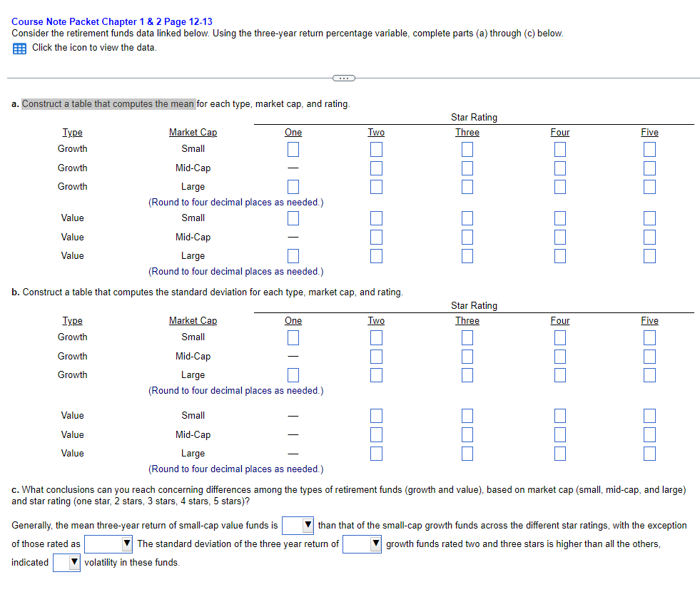700x607 pixels.
Task: Select std dev Value Large Four-star field
Action: 560,454
